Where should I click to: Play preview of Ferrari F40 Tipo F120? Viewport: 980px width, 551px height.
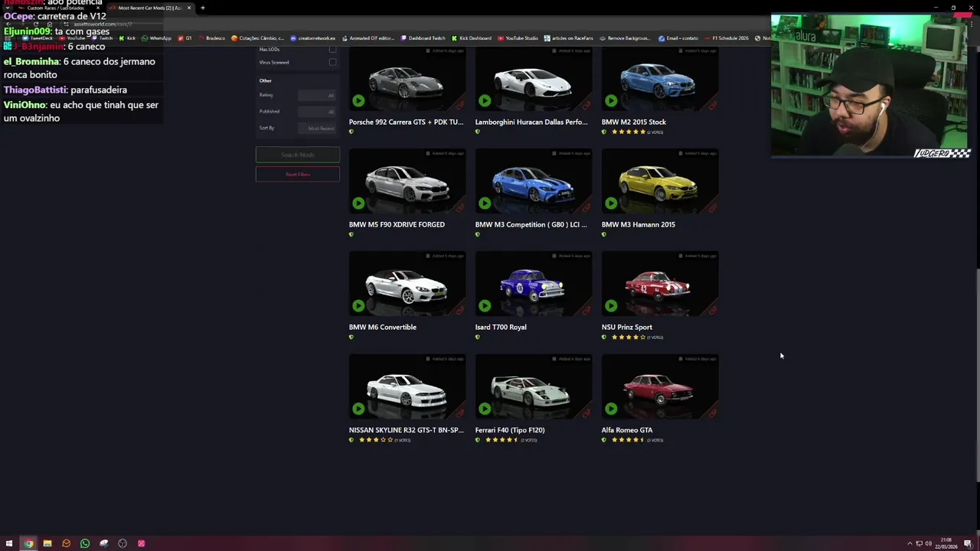coord(485,409)
